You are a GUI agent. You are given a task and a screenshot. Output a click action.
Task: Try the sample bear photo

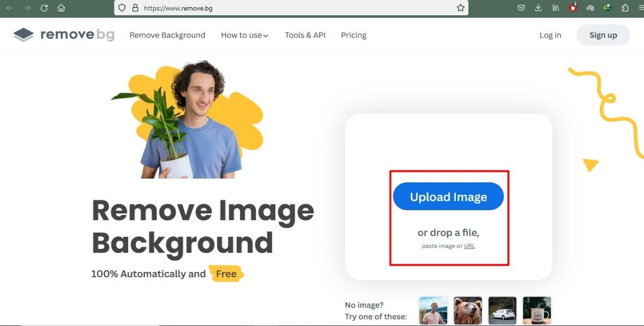tap(468, 310)
